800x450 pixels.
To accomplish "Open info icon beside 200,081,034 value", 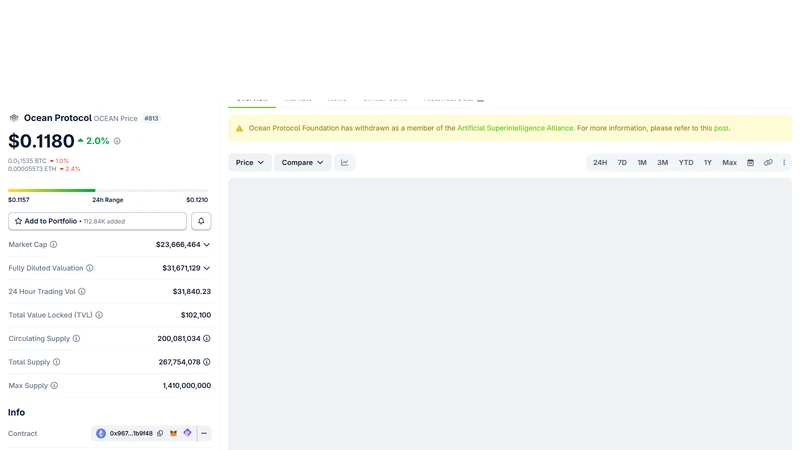I will coord(207,338).
